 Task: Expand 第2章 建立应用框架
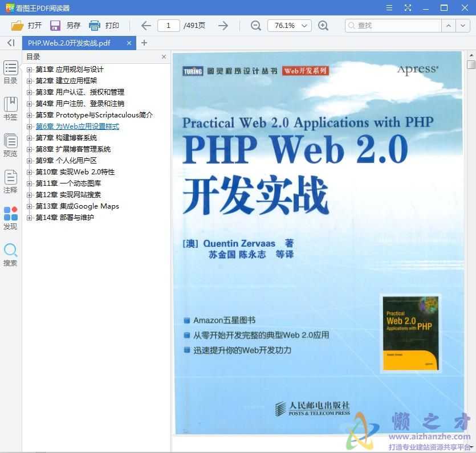coord(29,81)
